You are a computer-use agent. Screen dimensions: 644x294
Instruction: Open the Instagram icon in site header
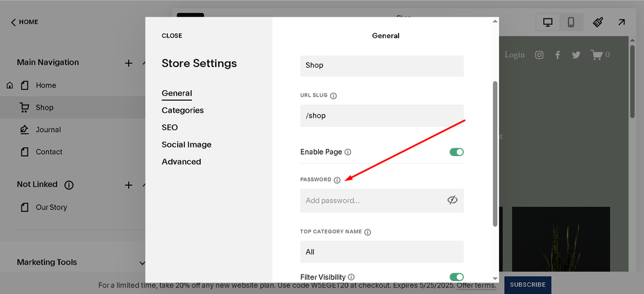click(539, 55)
